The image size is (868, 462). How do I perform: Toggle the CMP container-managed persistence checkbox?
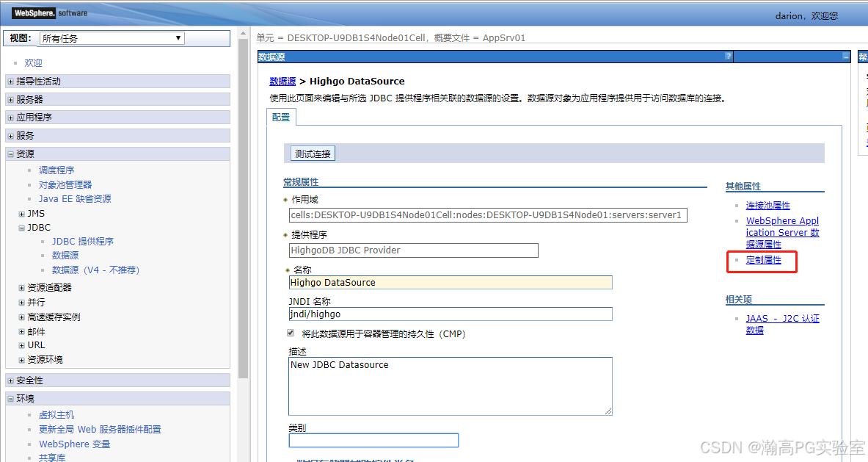(291, 333)
